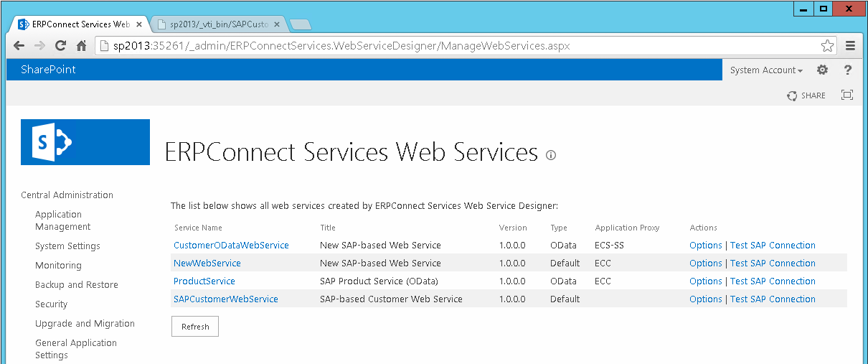Go to the browser home icon
Screen dimensions: 868x364
coord(82,45)
